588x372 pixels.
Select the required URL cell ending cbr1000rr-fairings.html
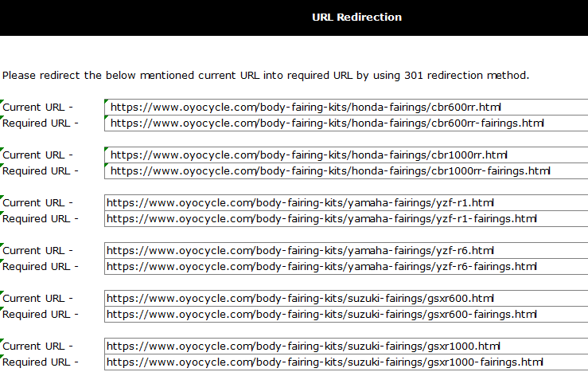click(346, 170)
